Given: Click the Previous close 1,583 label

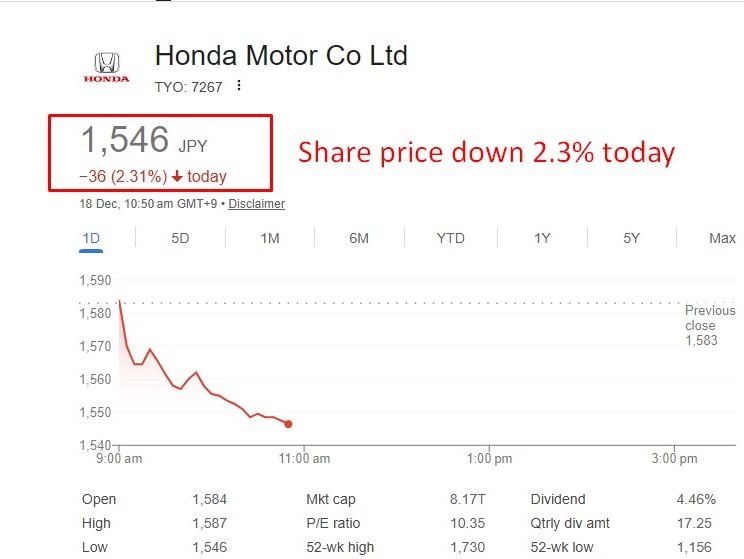Looking at the screenshot, I should [x=709, y=325].
